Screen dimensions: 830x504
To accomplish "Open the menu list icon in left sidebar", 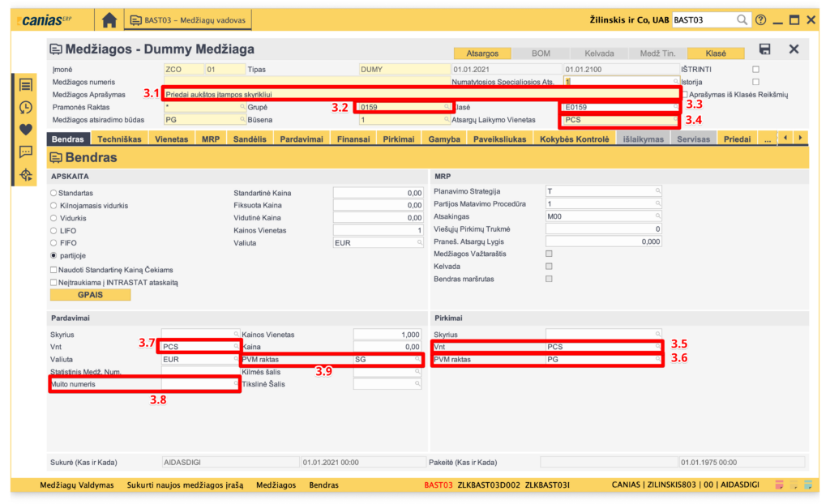I will pyautogui.click(x=26, y=85).
